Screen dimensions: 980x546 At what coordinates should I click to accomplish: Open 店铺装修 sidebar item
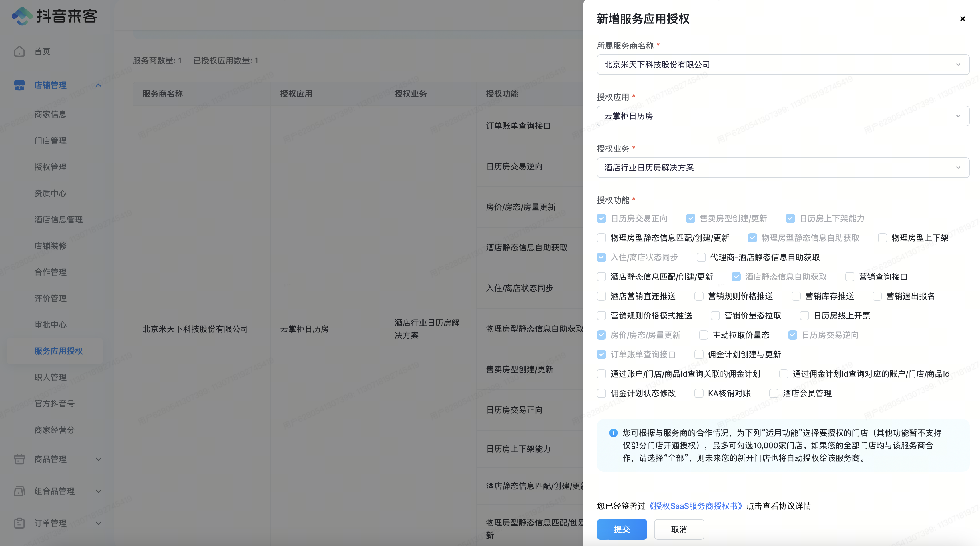coord(50,246)
